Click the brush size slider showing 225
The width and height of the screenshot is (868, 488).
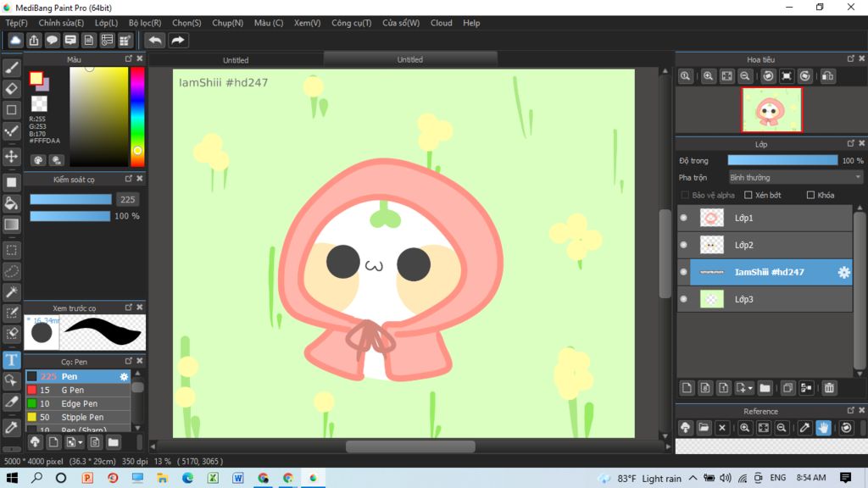coord(70,200)
